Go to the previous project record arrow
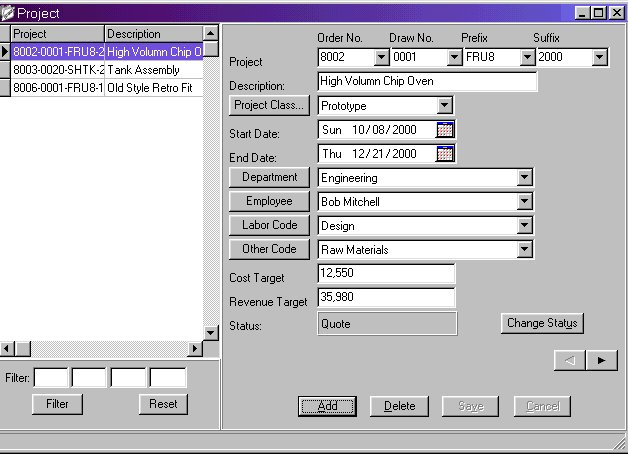The height and width of the screenshot is (454, 628). point(570,360)
